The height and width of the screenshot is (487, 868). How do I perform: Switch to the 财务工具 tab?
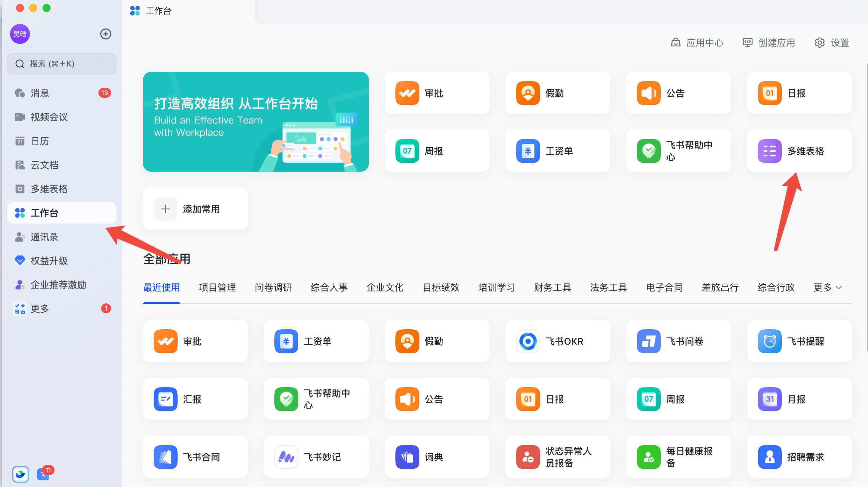pos(553,287)
